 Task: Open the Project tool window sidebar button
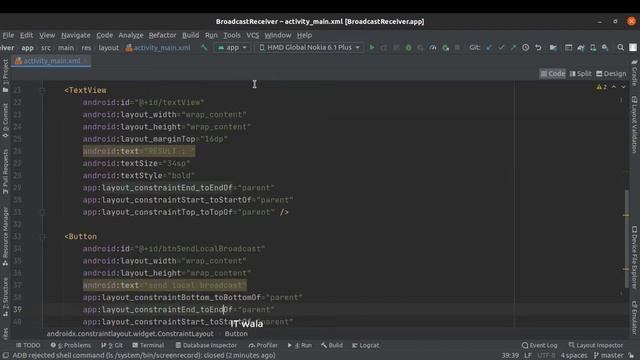pyautogui.click(x=5, y=76)
